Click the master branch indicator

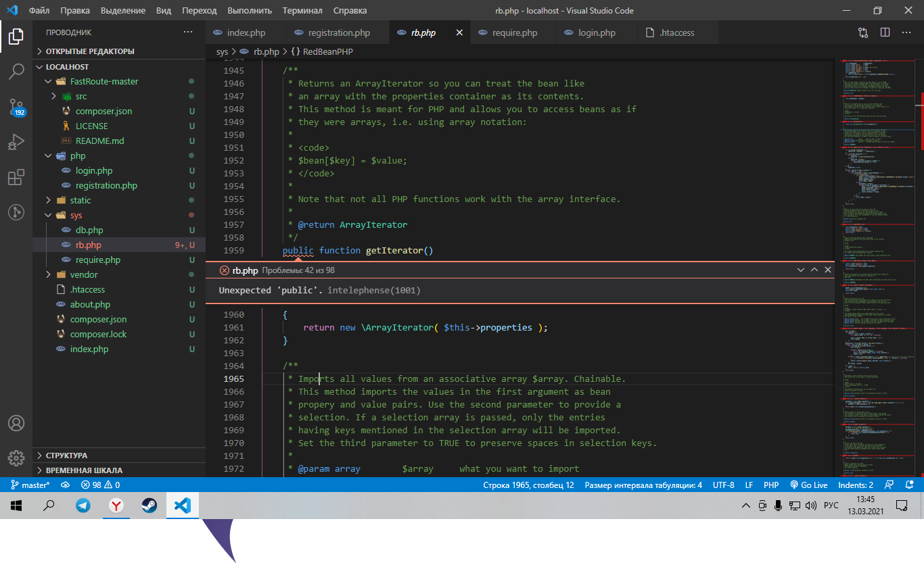pos(30,485)
